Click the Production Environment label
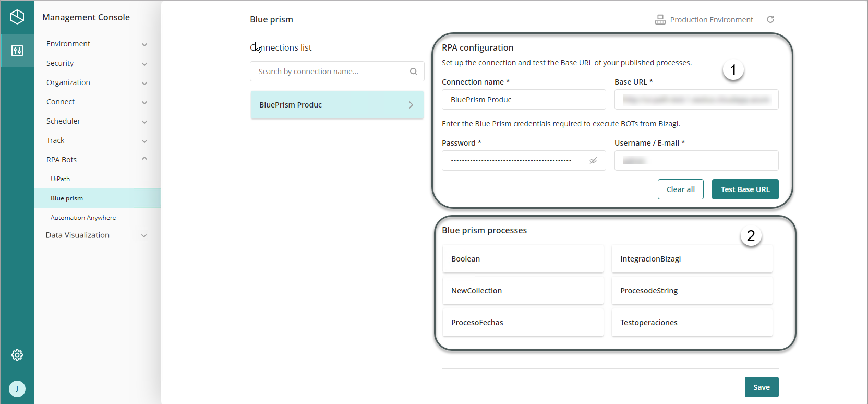 pyautogui.click(x=712, y=20)
